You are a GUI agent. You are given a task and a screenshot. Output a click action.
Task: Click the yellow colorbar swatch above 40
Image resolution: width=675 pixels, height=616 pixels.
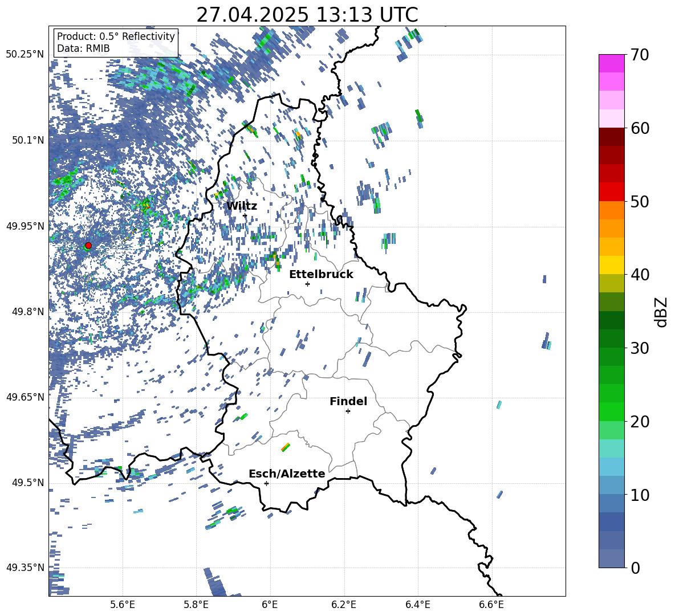611,265
